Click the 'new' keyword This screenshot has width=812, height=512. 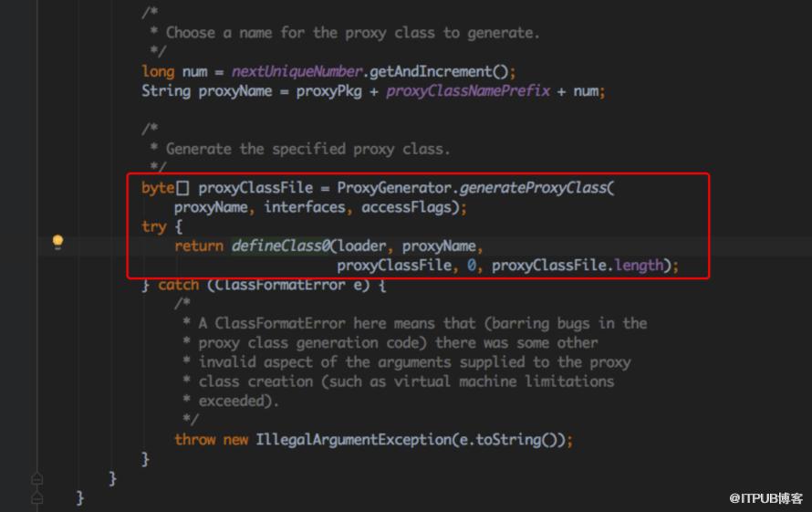235,440
